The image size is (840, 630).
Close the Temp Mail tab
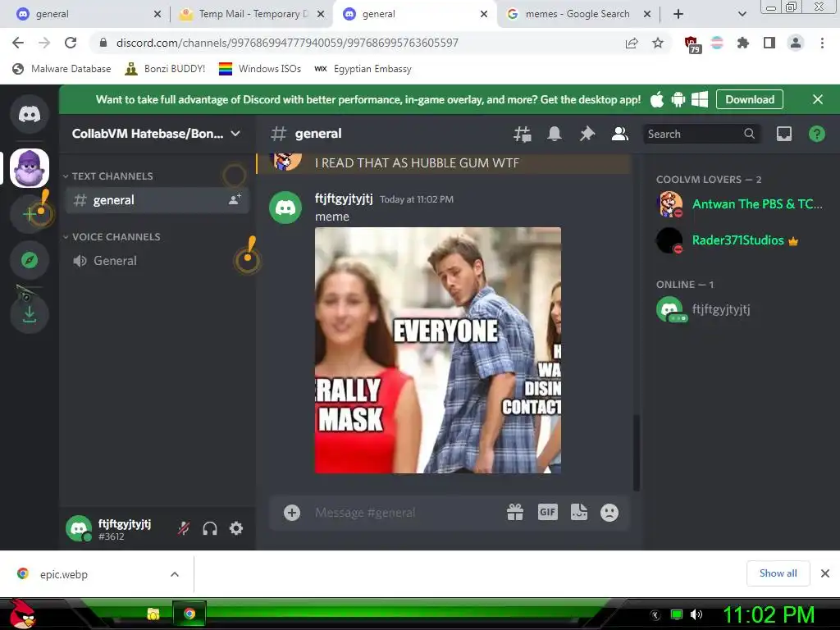[x=321, y=14]
